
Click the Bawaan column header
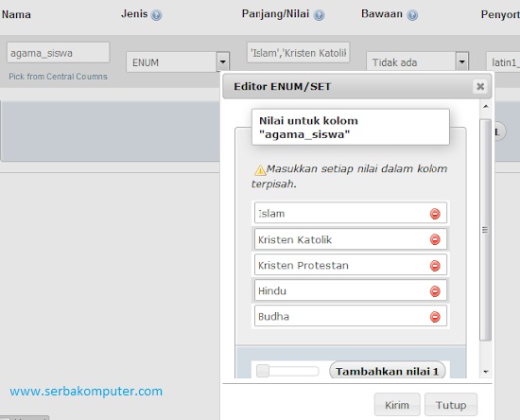(382, 14)
